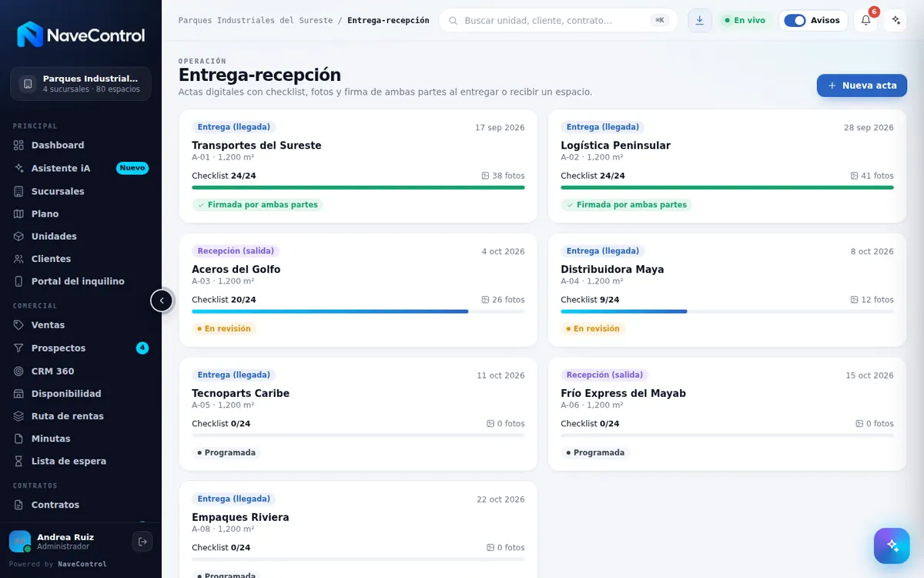Viewport: 924px width, 578px height.
Task: Click the Nueva acta button
Action: click(862, 86)
